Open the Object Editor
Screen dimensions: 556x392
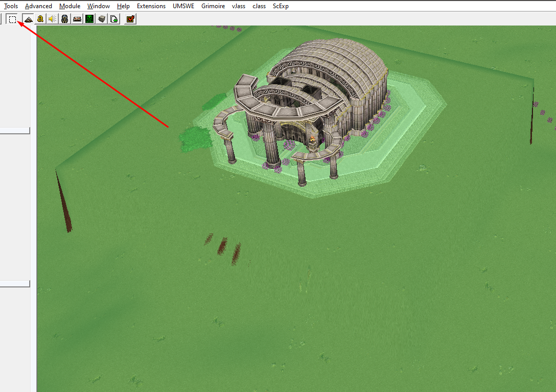tap(64, 19)
